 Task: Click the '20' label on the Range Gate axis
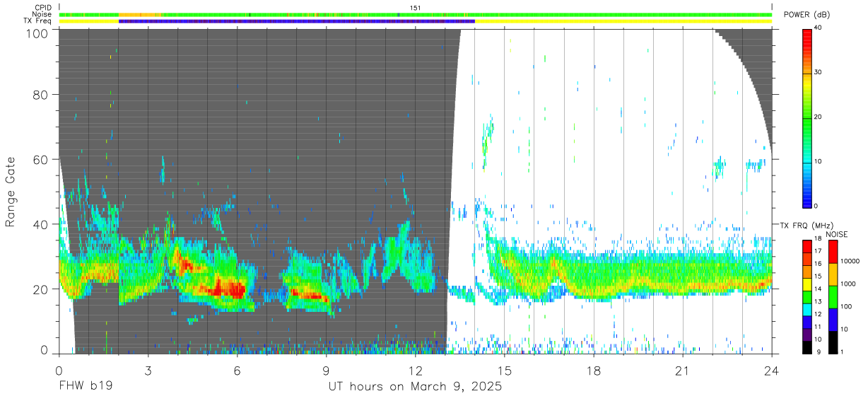coord(40,289)
